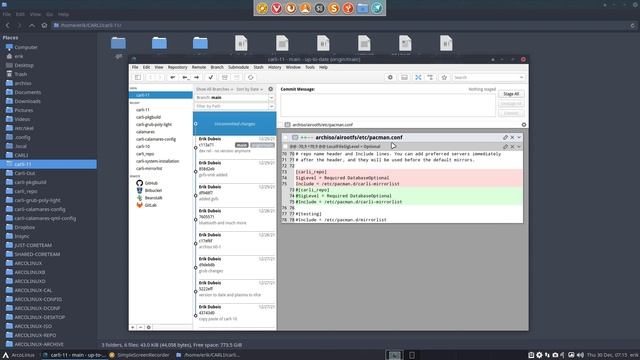Open calamares in recent repositories
The width and height of the screenshot is (640, 360).
[x=145, y=132]
